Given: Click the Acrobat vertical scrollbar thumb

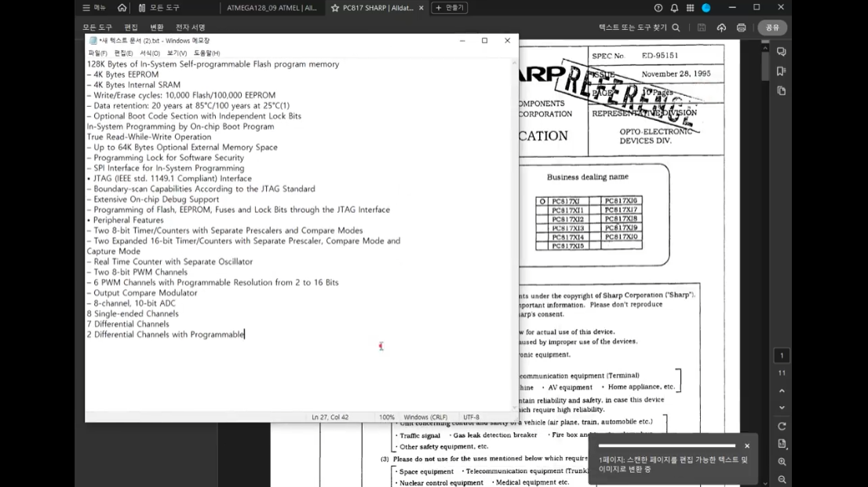Looking at the screenshot, I should point(765,67).
